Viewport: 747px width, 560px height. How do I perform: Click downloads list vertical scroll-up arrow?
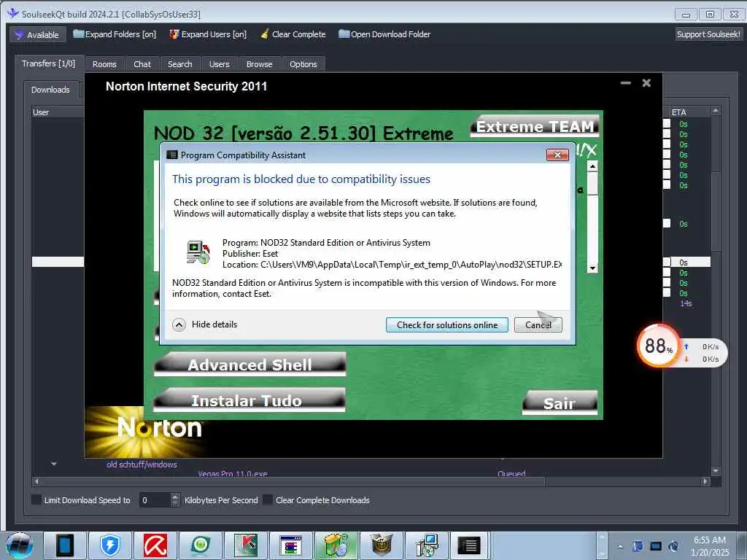click(715, 111)
